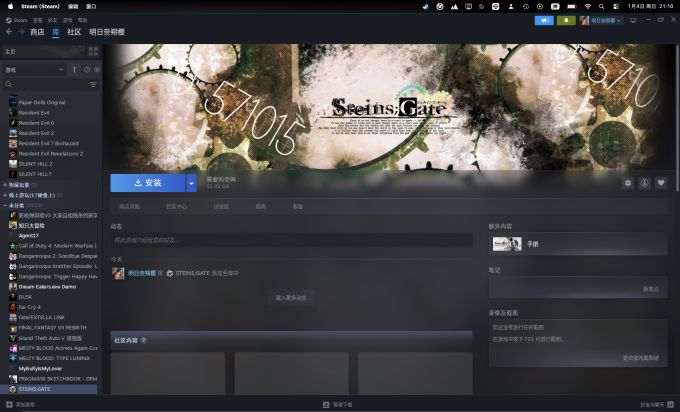This screenshot has width=680, height=412.
Task: Click the help icon beside 社区内容
Action: (x=144, y=340)
